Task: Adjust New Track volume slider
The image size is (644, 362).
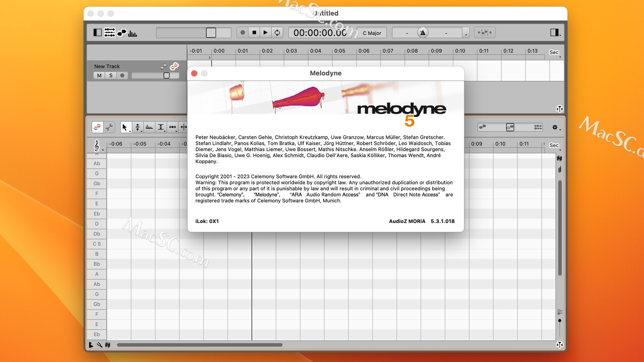Action: 156,75
